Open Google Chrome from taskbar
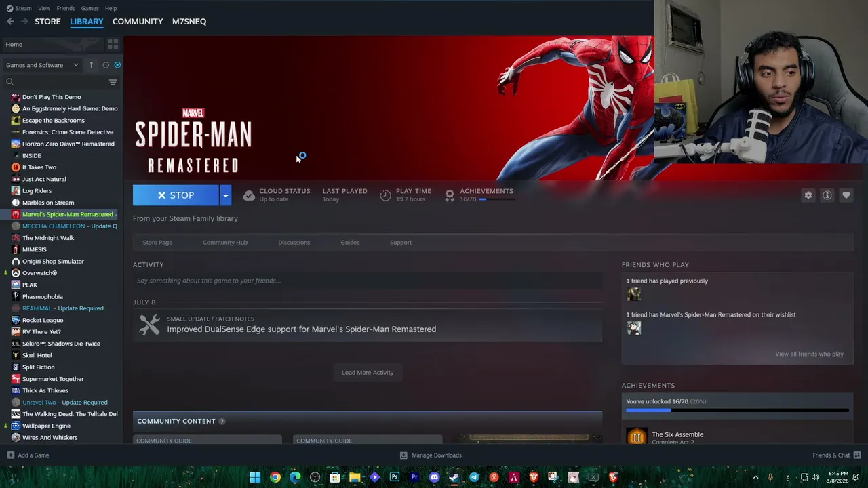868x488 pixels. [275, 477]
